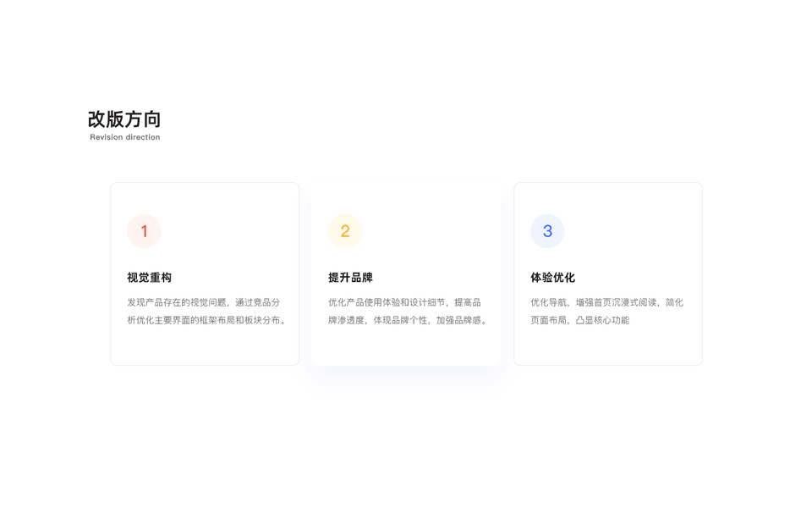Click the red number 1 circle badge
The image size is (812, 508).
pyautogui.click(x=144, y=231)
